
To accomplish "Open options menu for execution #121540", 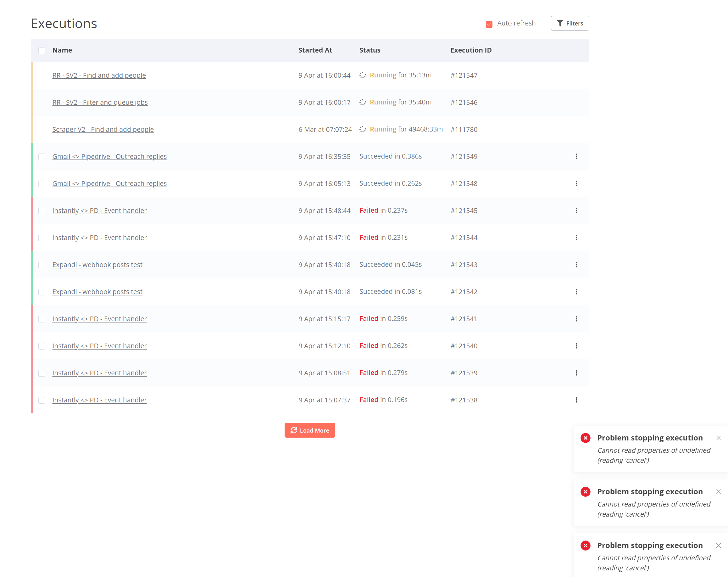I will coord(576,345).
